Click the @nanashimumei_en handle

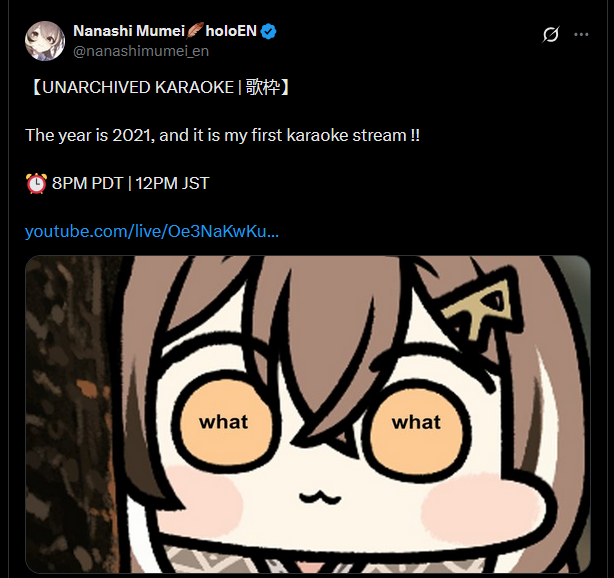point(141,51)
